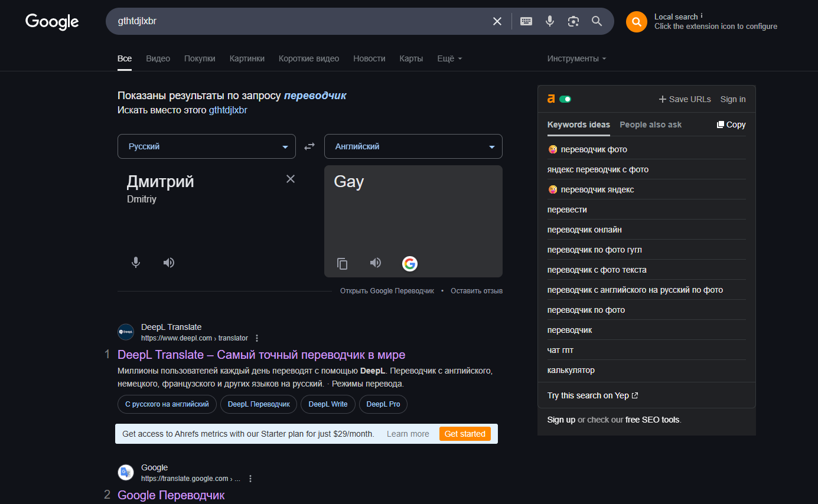Open the Google logo homepage
Viewport: 818px width, 504px height.
pyautogui.click(x=52, y=22)
